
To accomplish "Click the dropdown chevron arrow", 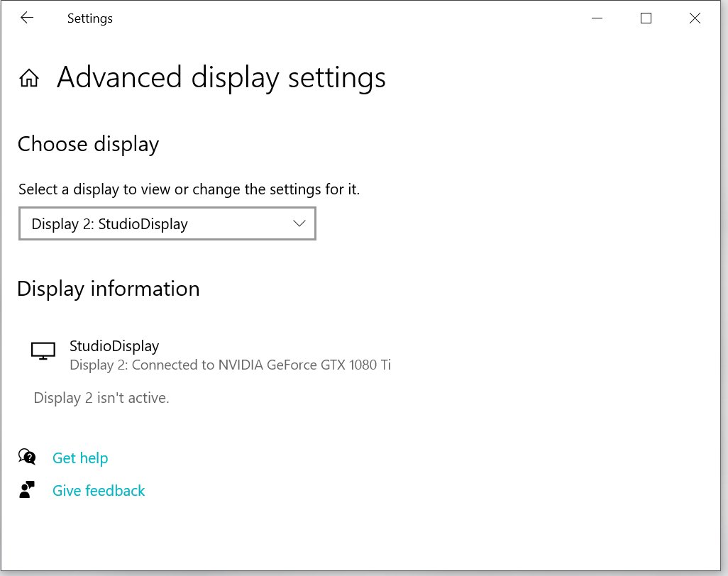I will [x=298, y=223].
